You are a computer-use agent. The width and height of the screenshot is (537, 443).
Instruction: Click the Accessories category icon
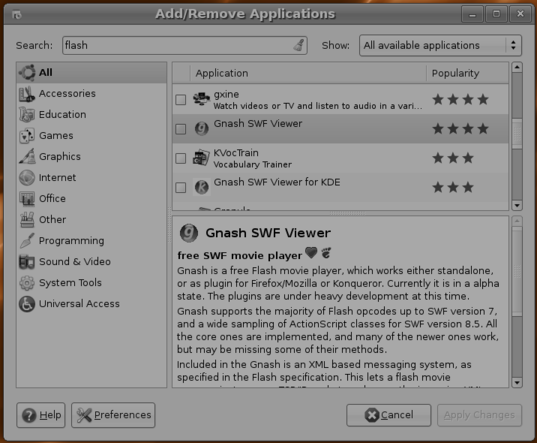click(27, 94)
